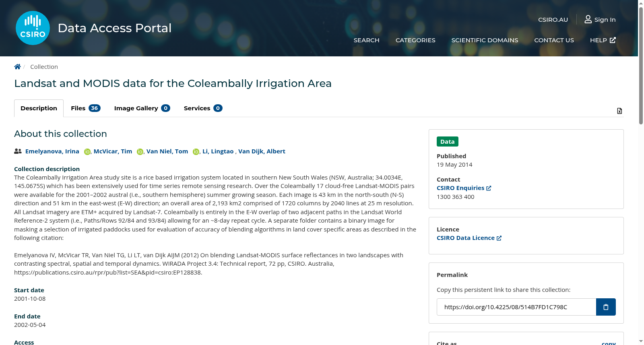Viewport: 644px width, 345px height.
Task: Click the scrollbar down arrow
Action: (x=641, y=341)
